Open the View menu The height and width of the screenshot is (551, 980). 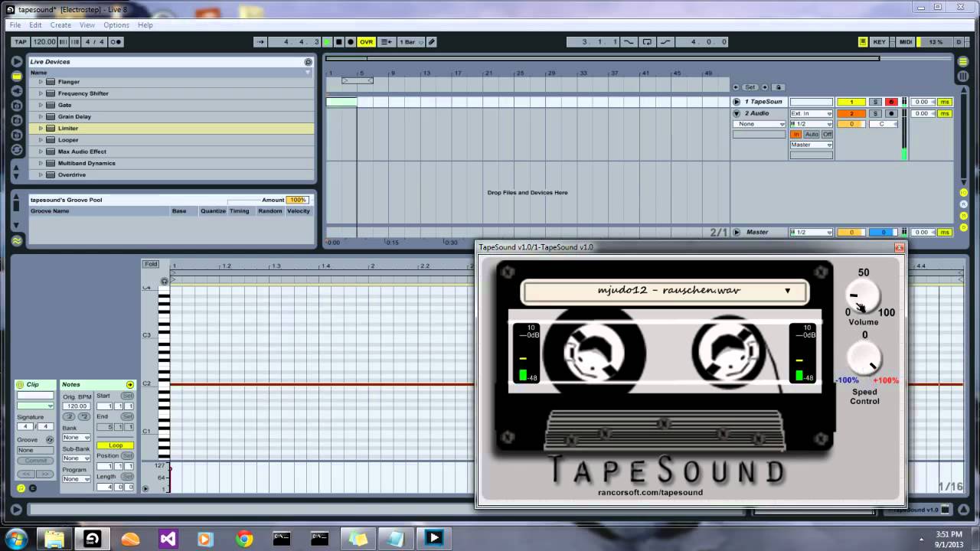point(87,25)
